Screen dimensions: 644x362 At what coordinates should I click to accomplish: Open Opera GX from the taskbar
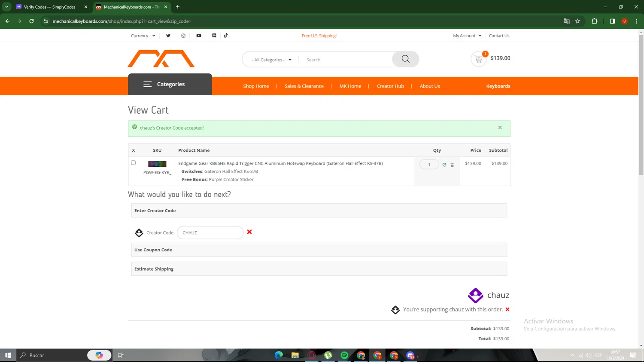coord(312,355)
